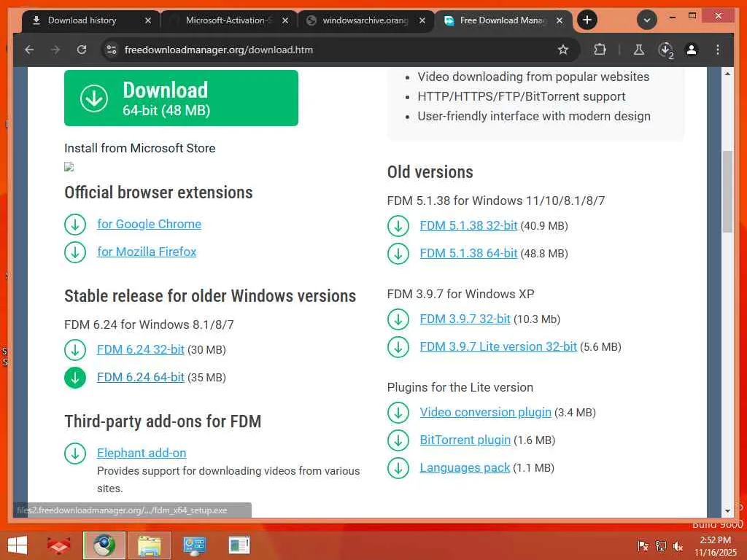
Task: Open a new browser tab with plus button
Action: pyautogui.click(x=587, y=20)
